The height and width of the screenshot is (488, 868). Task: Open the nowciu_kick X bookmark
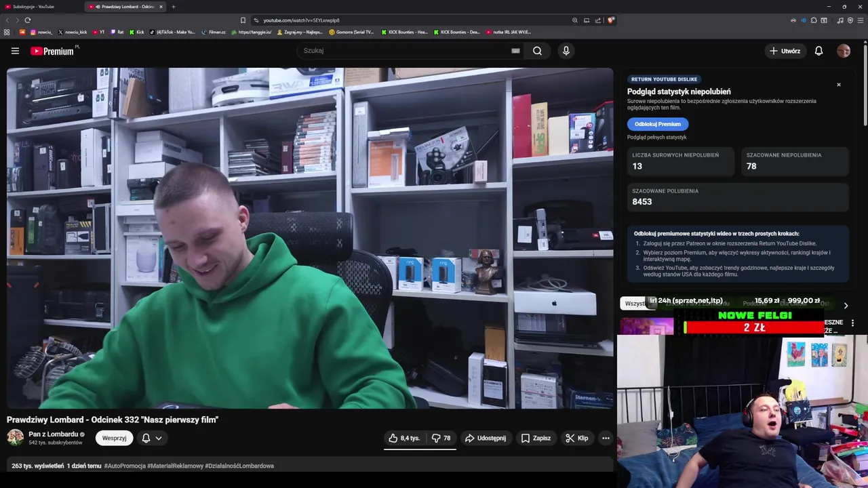tap(73, 32)
